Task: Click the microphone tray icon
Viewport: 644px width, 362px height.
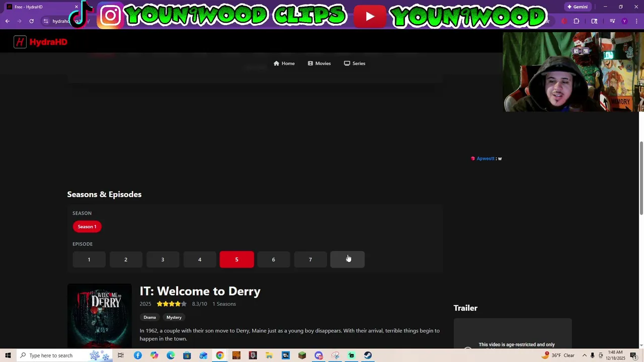Action: coord(593,355)
